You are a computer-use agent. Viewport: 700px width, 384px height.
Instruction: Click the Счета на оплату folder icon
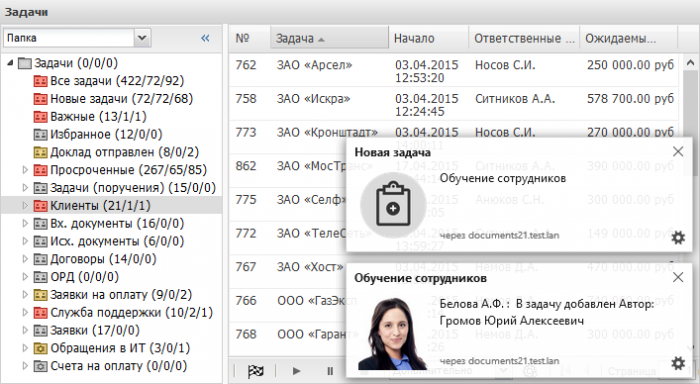click(41, 366)
